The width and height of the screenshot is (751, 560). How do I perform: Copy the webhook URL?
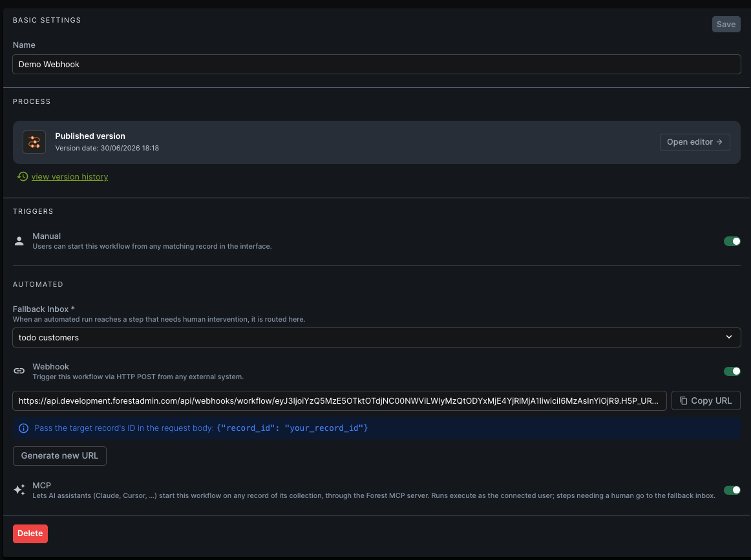[706, 400]
